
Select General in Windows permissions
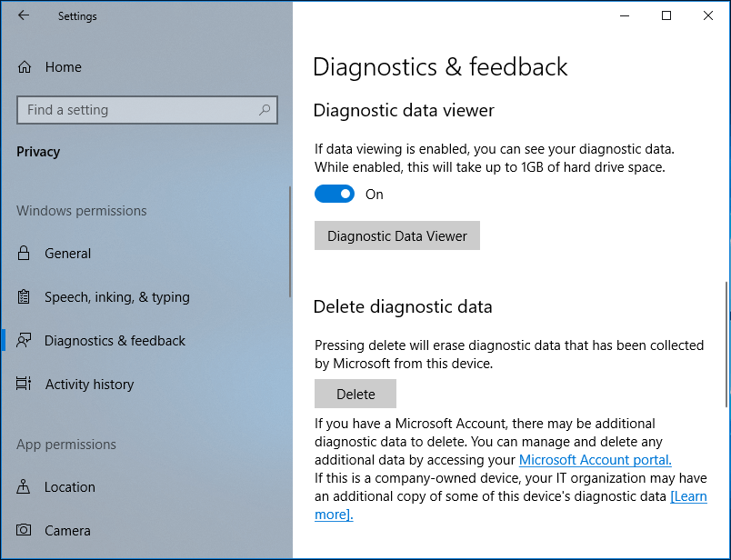click(x=68, y=254)
